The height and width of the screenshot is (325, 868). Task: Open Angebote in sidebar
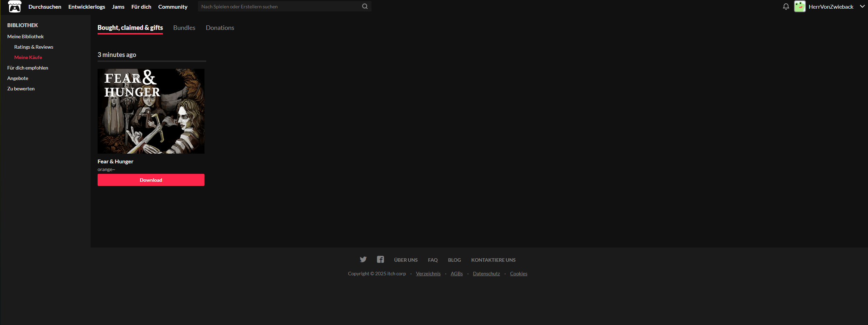pyautogui.click(x=18, y=78)
